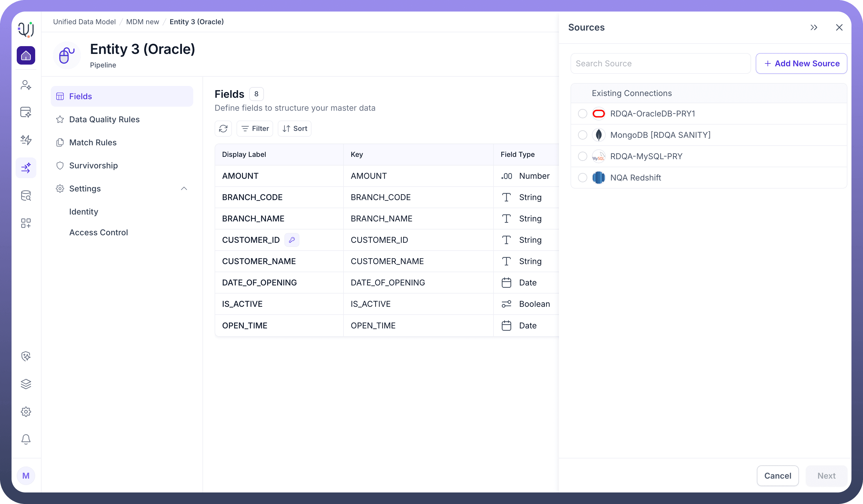Select NQA Redshift radio button
This screenshot has width=863, height=504.
tap(582, 178)
